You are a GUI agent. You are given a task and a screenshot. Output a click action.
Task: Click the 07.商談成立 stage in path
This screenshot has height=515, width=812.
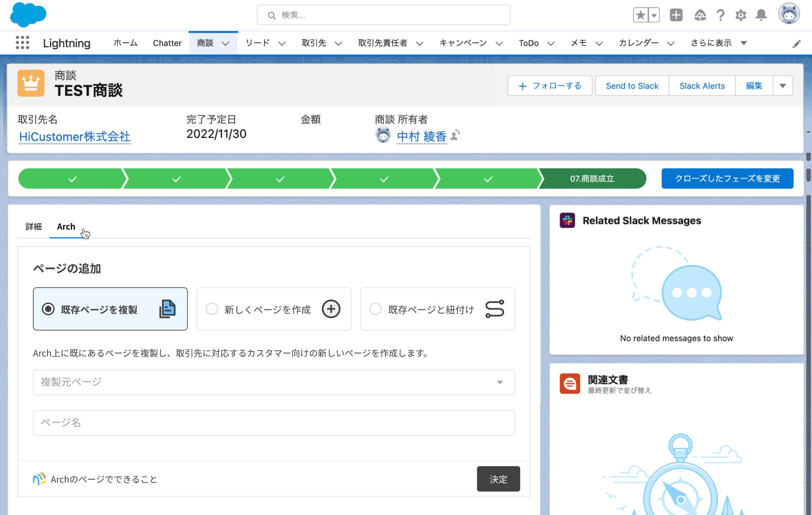[x=592, y=179]
